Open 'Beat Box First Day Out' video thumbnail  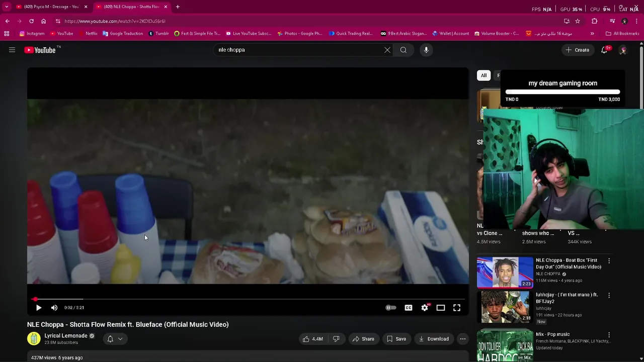[x=505, y=272]
